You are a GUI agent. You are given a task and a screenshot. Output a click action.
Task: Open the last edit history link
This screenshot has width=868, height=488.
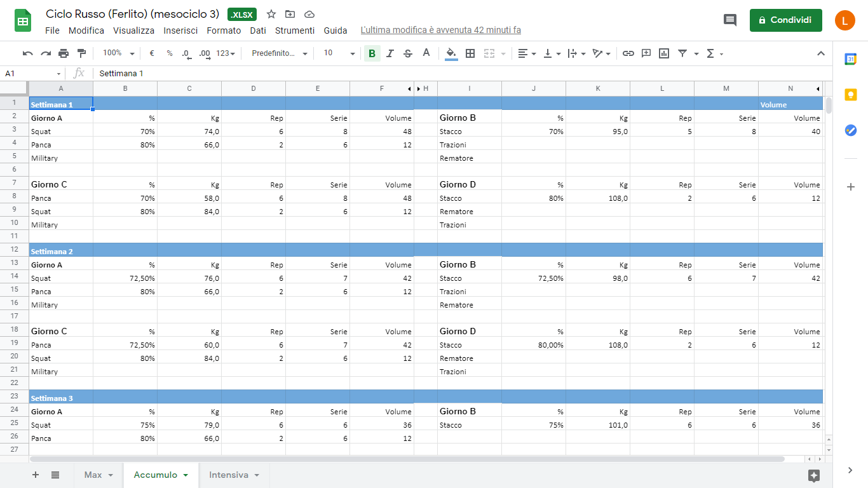click(x=440, y=30)
